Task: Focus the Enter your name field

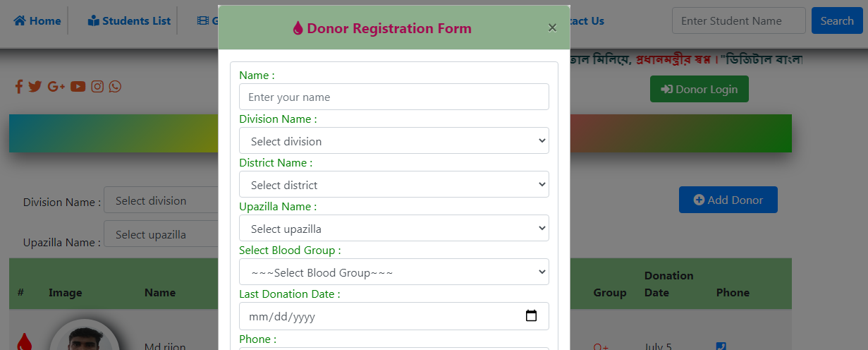Action: [393, 97]
